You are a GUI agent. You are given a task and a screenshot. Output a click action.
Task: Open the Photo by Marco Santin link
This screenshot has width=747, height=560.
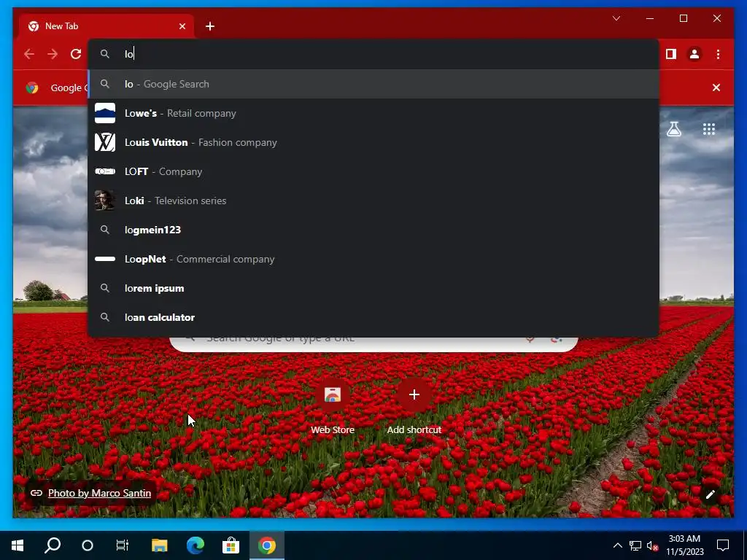pos(99,493)
